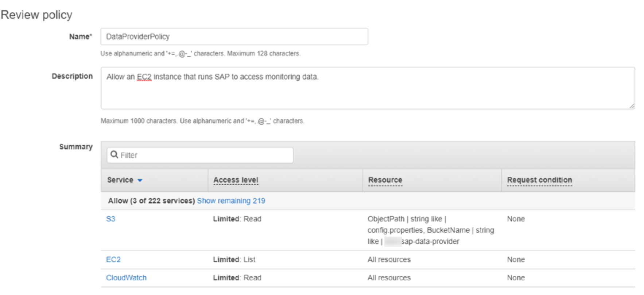The width and height of the screenshot is (644, 295).
Task: Open the Show remaining 219 link
Action: pyautogui.click(x=231, y=201)
